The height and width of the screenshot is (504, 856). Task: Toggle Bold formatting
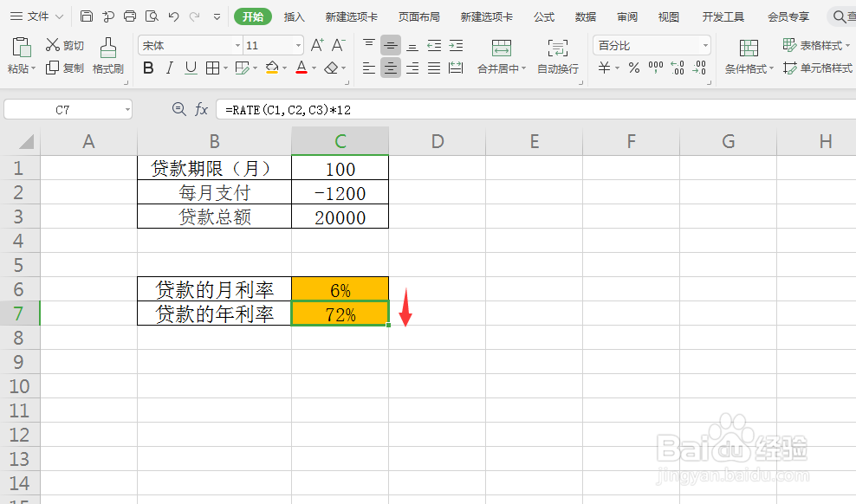(x=148, y=68)
